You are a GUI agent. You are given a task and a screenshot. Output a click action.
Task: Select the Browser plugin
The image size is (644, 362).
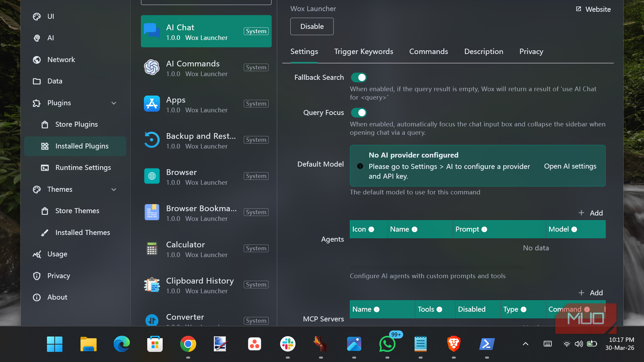click(206, 176)
